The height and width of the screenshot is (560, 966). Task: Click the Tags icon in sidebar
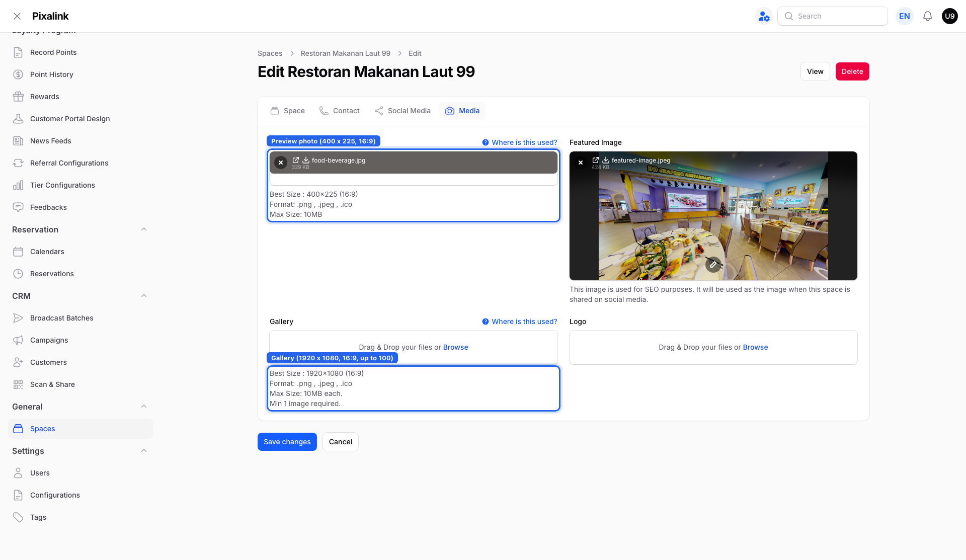pyautogui.click(x=18, y=517)
